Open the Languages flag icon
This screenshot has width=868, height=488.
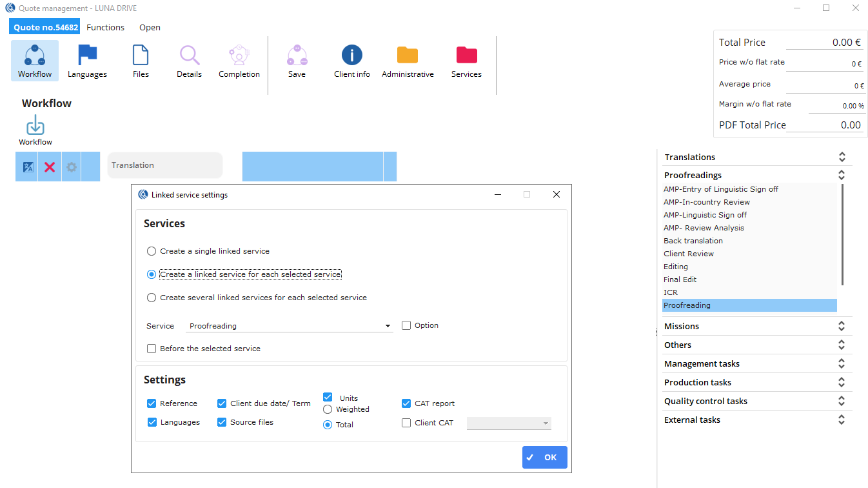(x=87, y=56)
